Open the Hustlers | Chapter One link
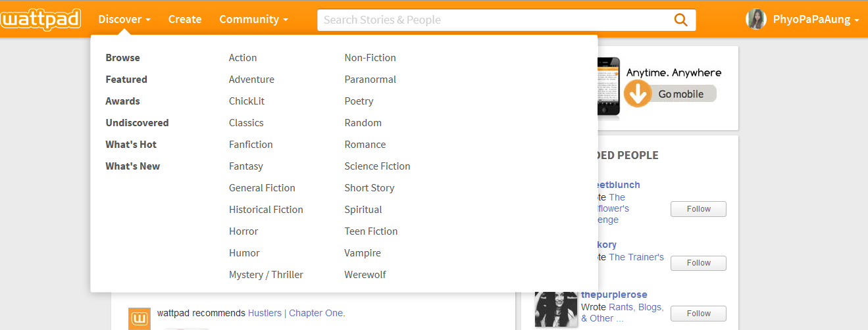 296,313
